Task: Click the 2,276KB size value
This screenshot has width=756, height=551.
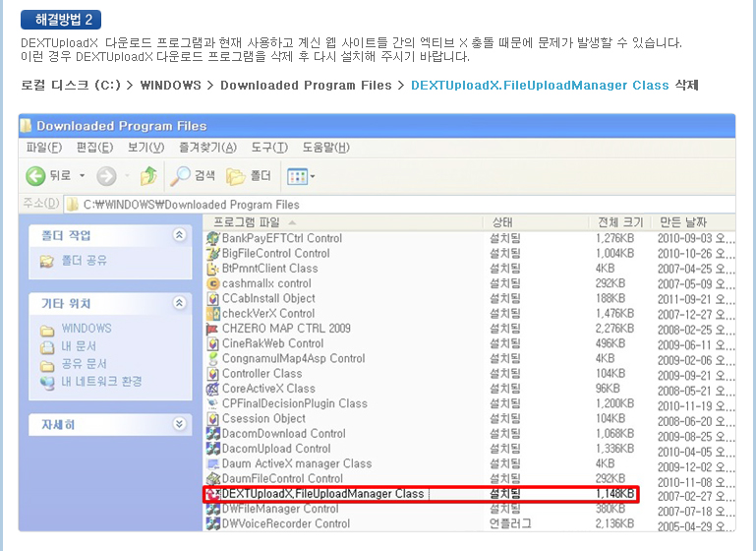Action: (x=614, y=329)
